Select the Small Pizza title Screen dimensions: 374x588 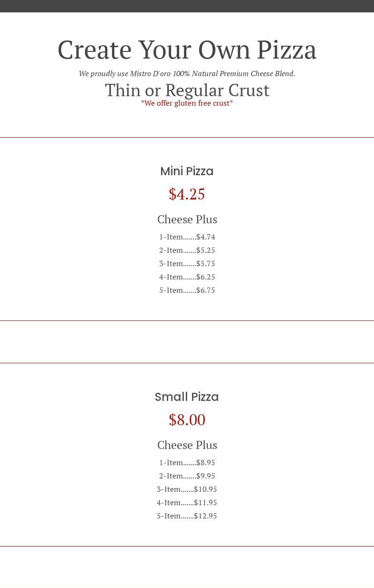coord(187,397)
